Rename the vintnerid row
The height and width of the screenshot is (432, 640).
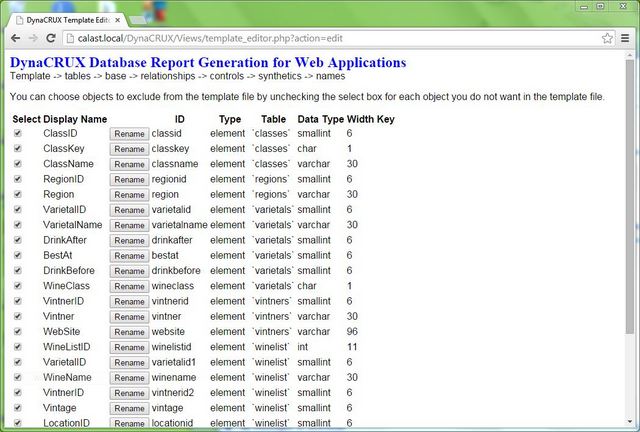[129, 301]
